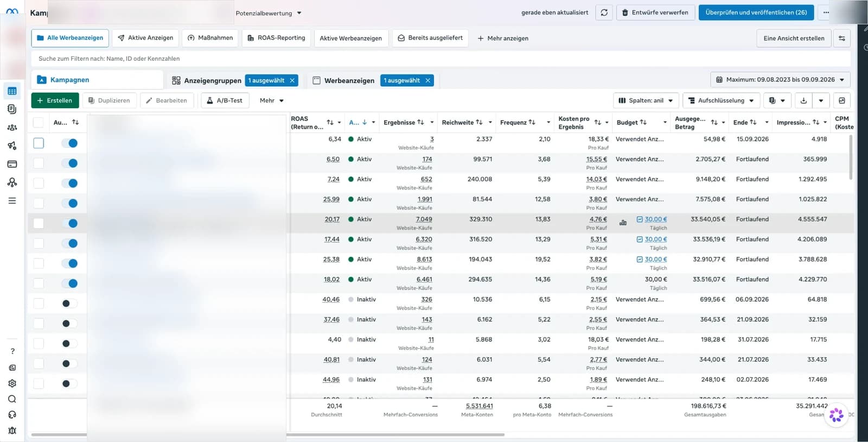Refresh data with the reload icon
The image size is (868, 442).
604,12
